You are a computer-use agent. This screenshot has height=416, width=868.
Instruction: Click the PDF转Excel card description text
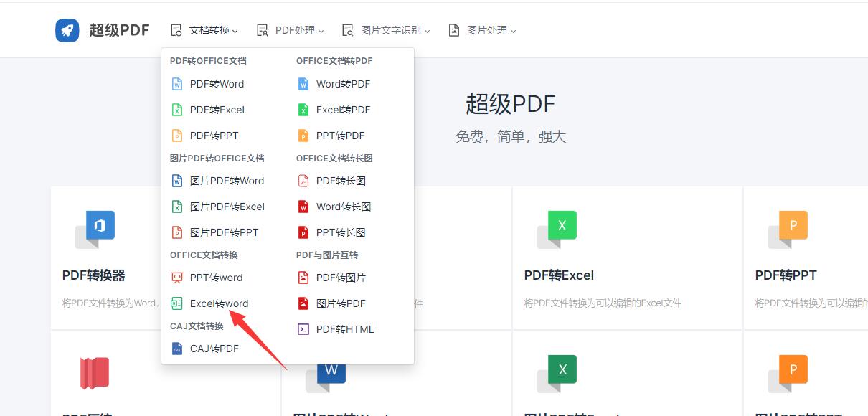tap(603, 303)
